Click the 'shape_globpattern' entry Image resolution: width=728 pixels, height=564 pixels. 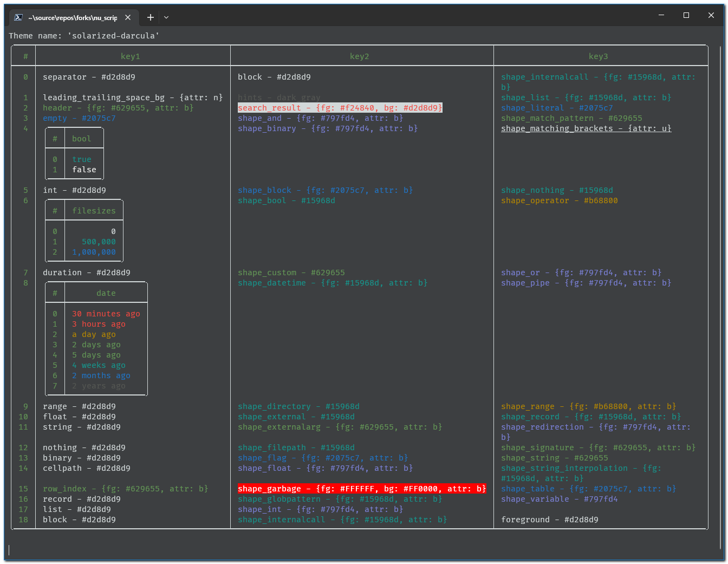[340, 499]
